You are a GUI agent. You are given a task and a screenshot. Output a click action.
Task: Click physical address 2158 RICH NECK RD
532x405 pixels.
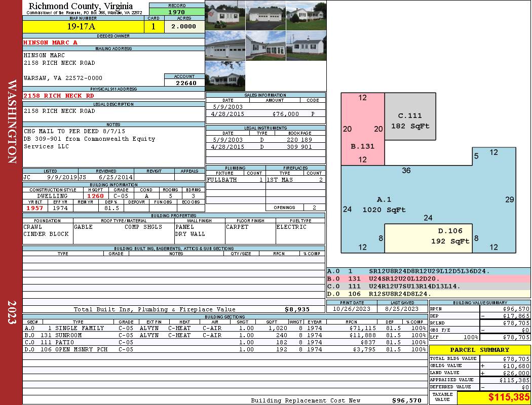click(x=58, y=96)
